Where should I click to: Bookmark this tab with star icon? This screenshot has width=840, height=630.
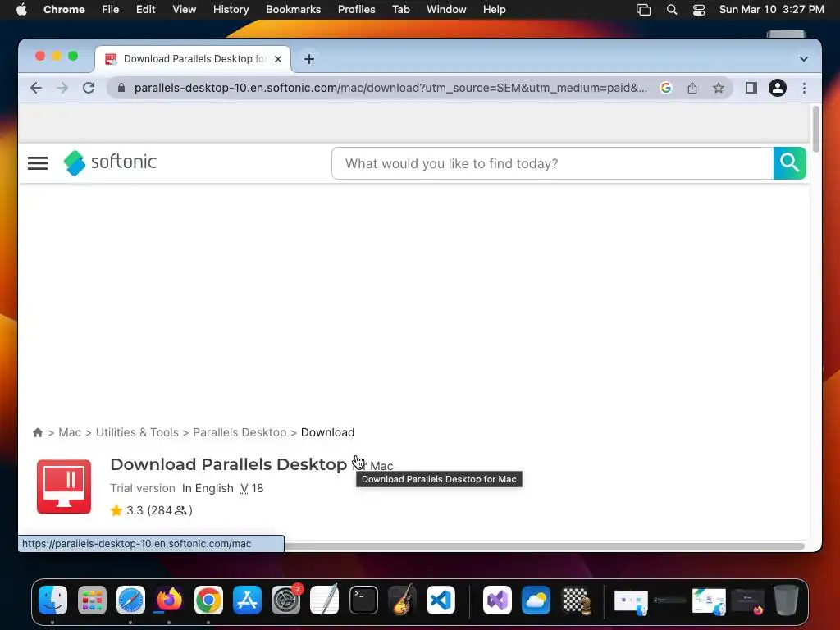click(x=719, y=88)
